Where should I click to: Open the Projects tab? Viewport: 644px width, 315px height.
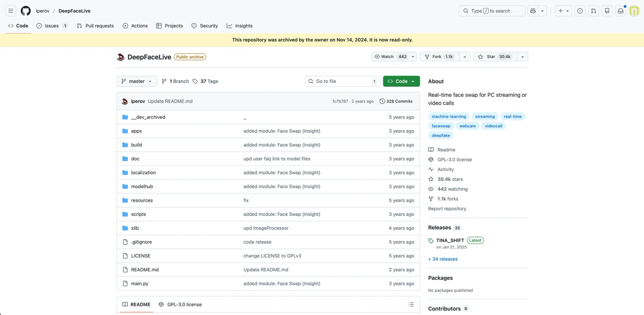pyautogui.click(x=169, y=26)
